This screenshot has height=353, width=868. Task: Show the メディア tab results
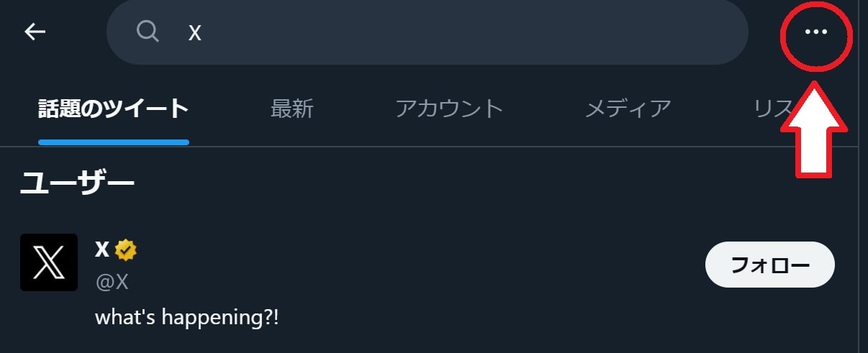(628, 109)
